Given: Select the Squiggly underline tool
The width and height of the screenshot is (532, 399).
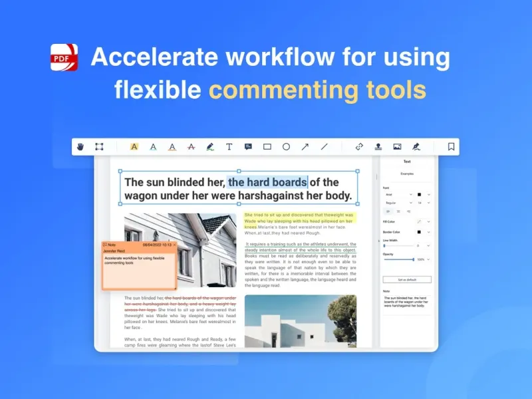Looking at the screenshot, I should coord(172,146).
